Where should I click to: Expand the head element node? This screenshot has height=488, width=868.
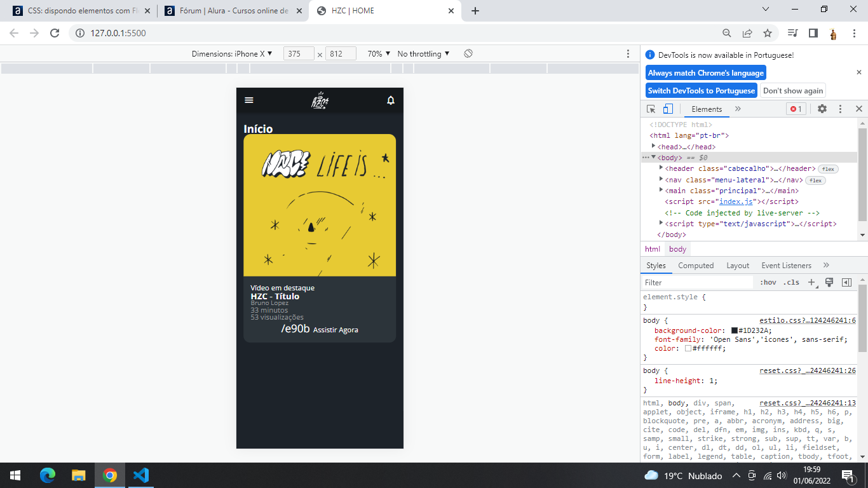click(x=654, y=146)
